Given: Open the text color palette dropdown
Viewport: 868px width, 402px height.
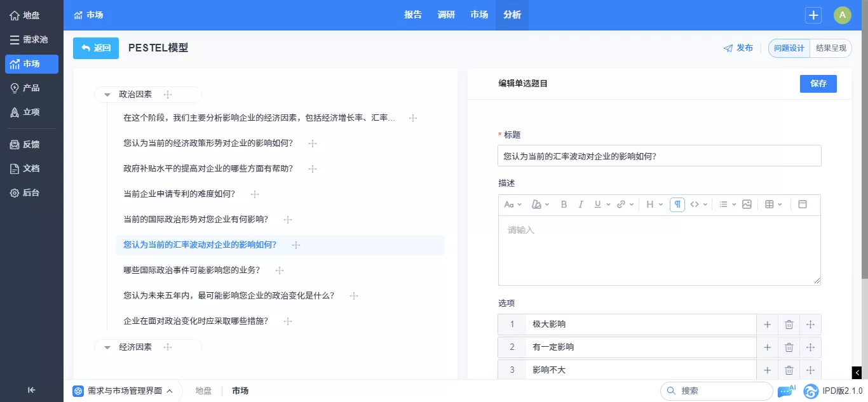Looking at the screenshot, I should [x=540, y=204].
